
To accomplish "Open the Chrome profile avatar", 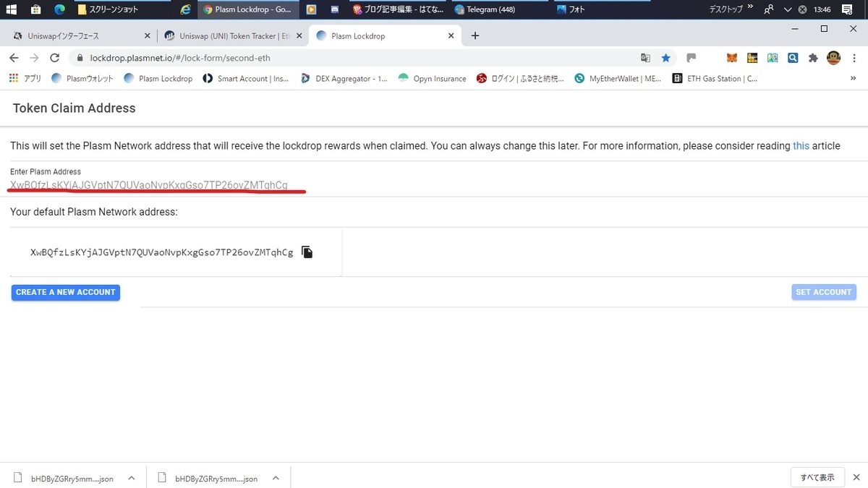I will [834, 58].
